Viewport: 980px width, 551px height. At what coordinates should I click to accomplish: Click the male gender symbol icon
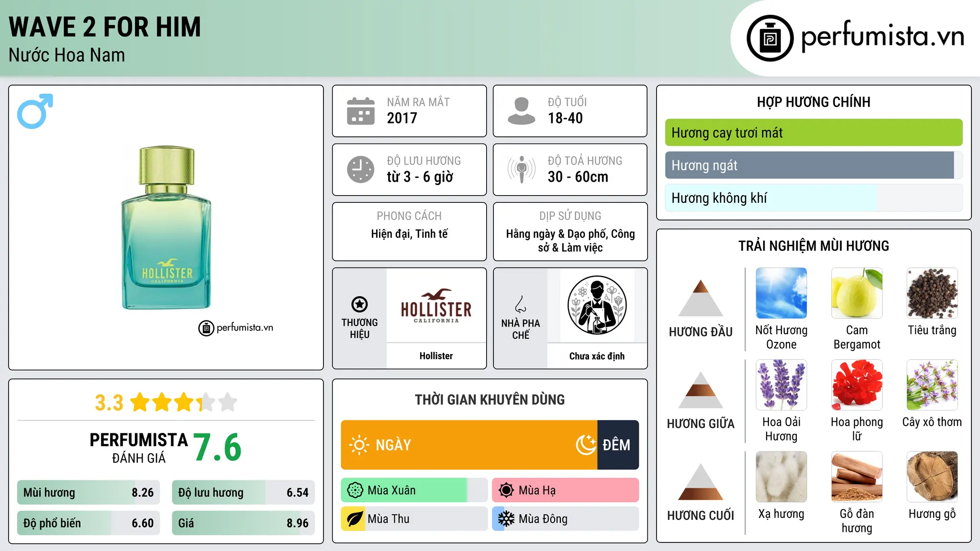(x=35, y=111)
